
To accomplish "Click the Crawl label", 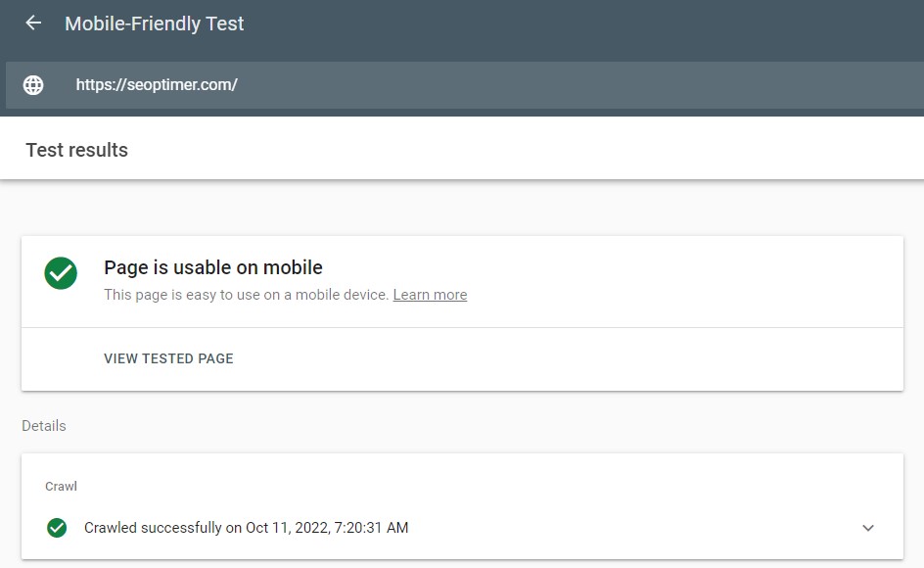I will 61,487.
